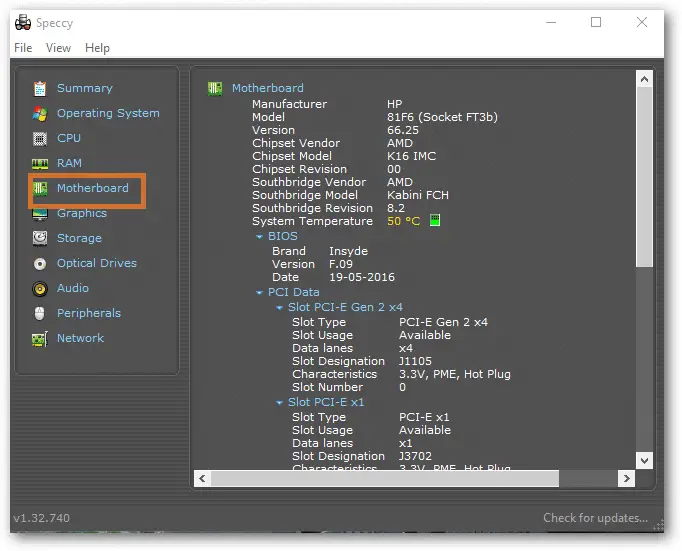
Task: Click the horizontal scrollbar right arrow
Action: 626,479
